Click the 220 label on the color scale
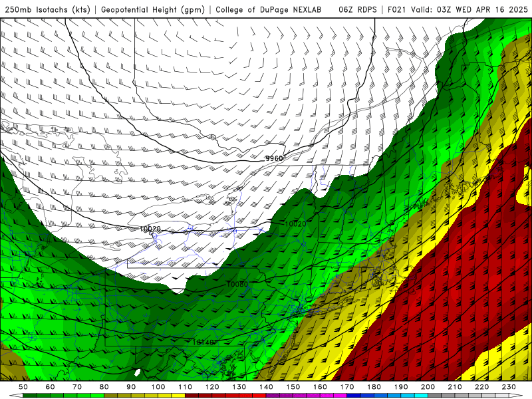The image size is (532, 399). 481,387
